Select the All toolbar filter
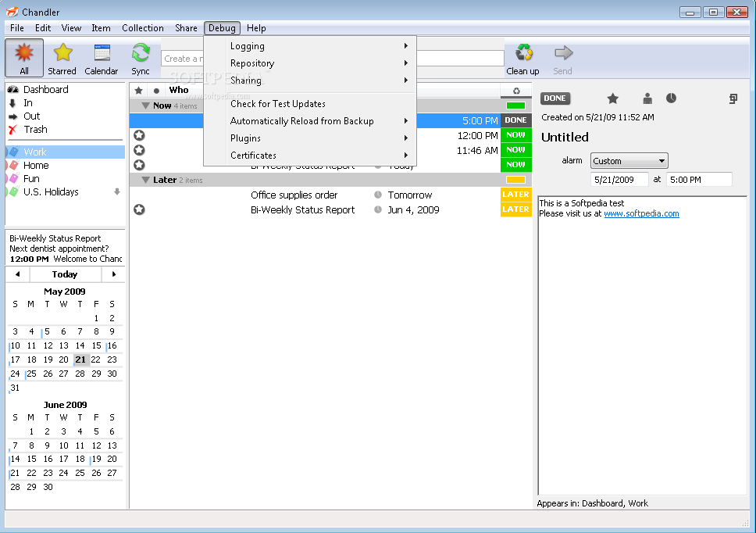The image size is (756, 533). point(24,58)
